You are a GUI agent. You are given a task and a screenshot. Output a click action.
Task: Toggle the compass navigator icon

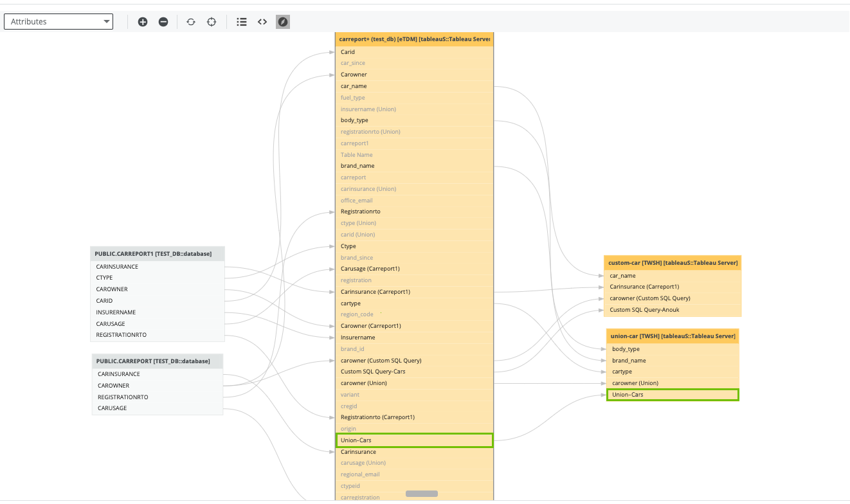283,22
